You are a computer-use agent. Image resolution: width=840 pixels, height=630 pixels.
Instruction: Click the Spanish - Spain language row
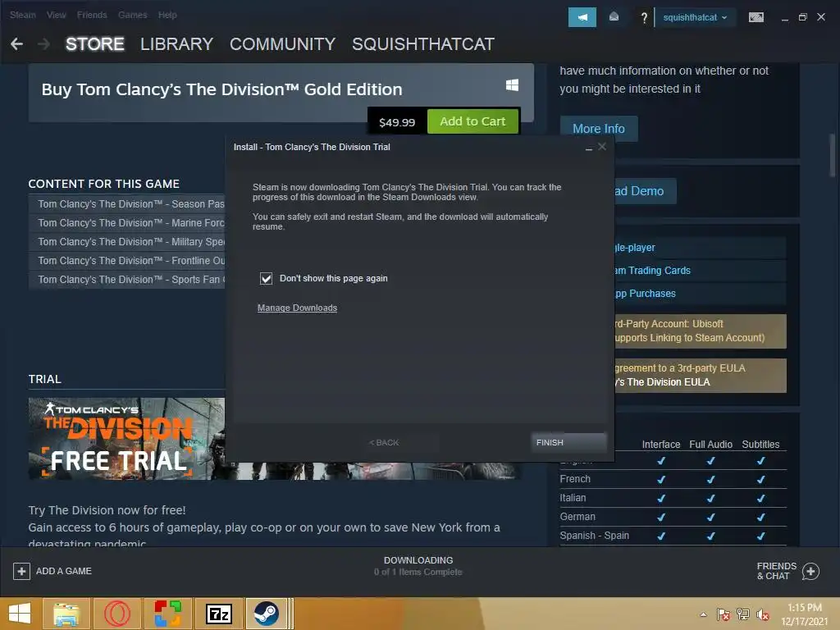pyautogui.click(x=673, y=536)
